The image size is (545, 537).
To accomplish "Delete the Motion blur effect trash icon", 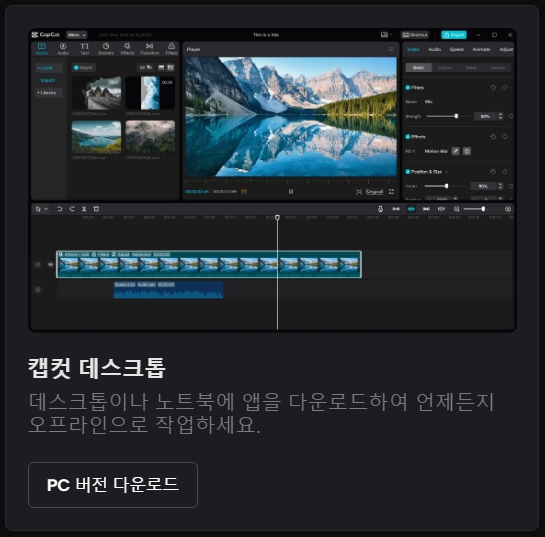I will pos(467,151).
